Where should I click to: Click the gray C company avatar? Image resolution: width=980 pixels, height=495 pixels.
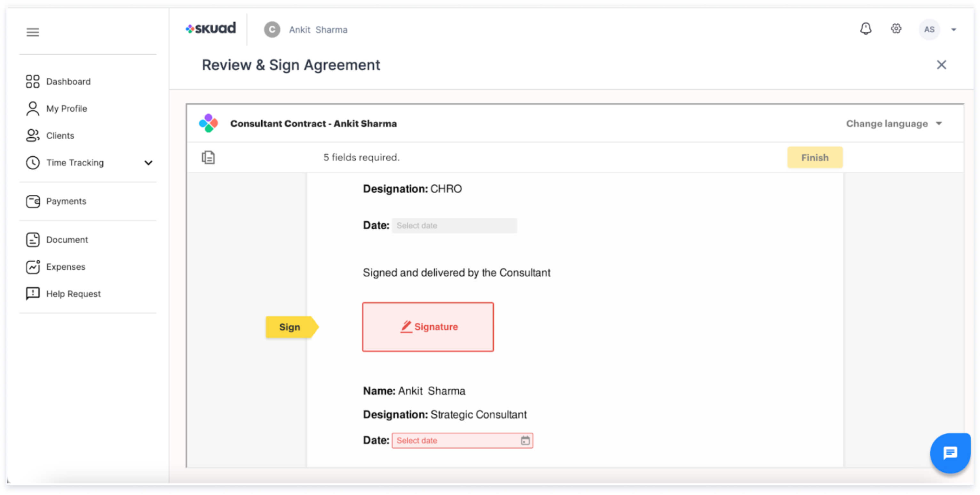[x=272, y=30]
